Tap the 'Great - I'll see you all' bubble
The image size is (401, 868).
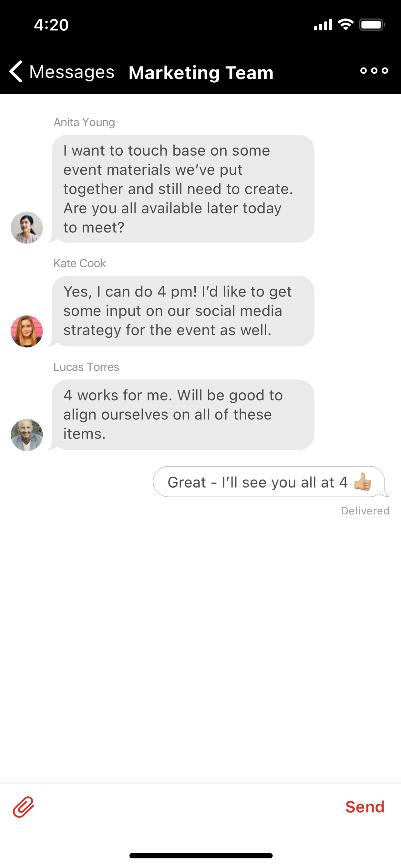click(x=269, y=482)
